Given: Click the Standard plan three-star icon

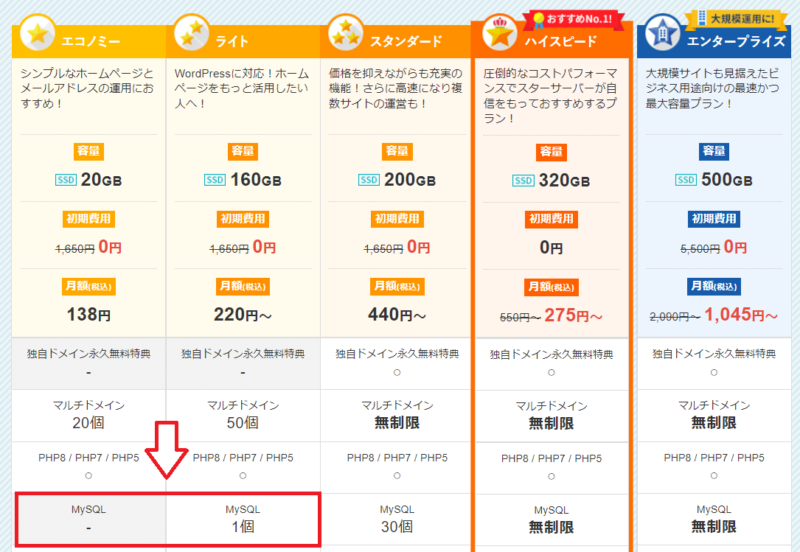Looking at the screenshot, I should coord(343,36).
